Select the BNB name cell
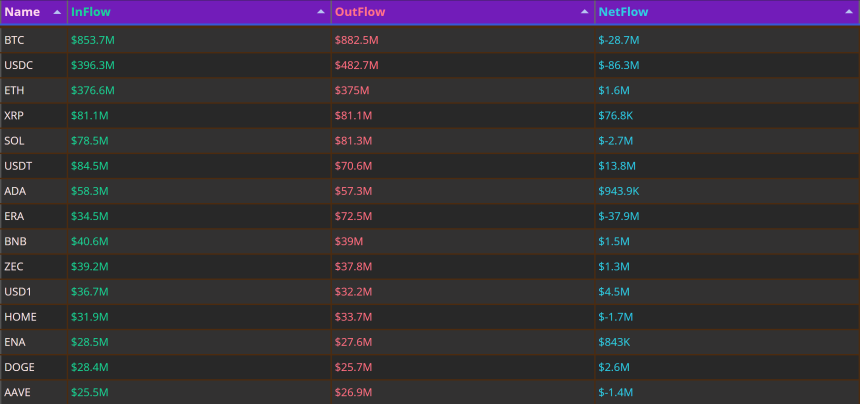Viewport: 860px width, 404px height. pos(34,242)
